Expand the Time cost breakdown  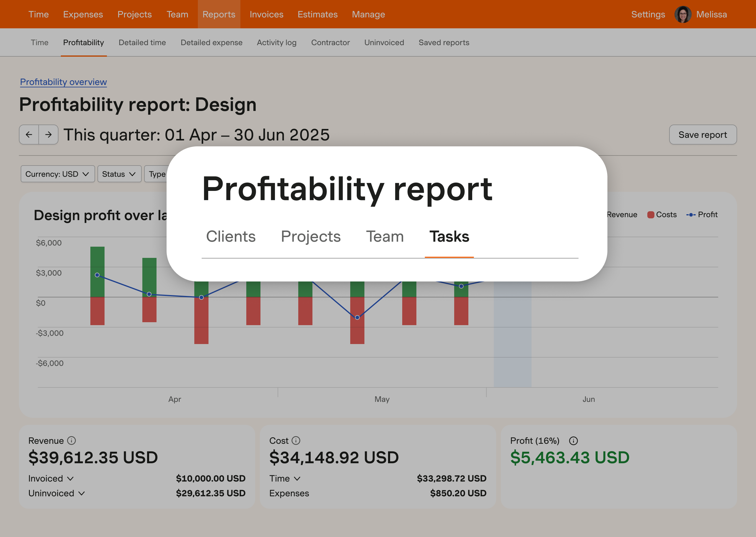(x=285, y=478)
